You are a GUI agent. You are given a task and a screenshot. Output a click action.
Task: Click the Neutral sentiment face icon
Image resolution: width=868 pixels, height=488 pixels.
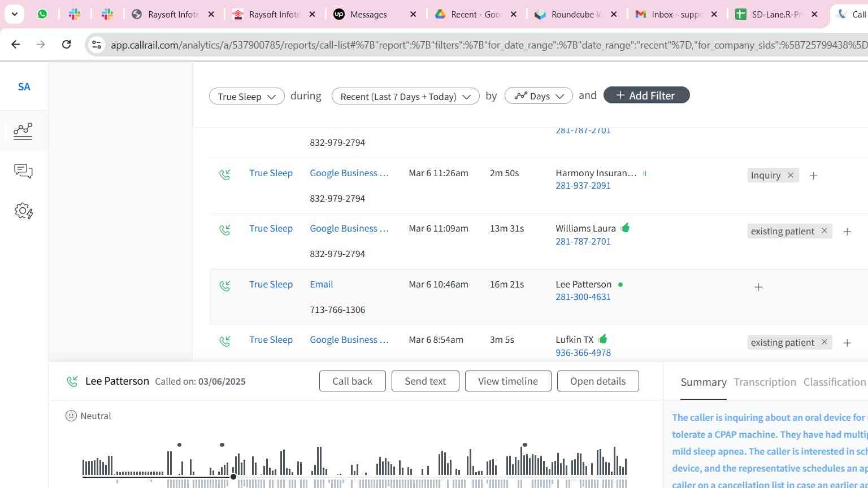click(71, 416)
